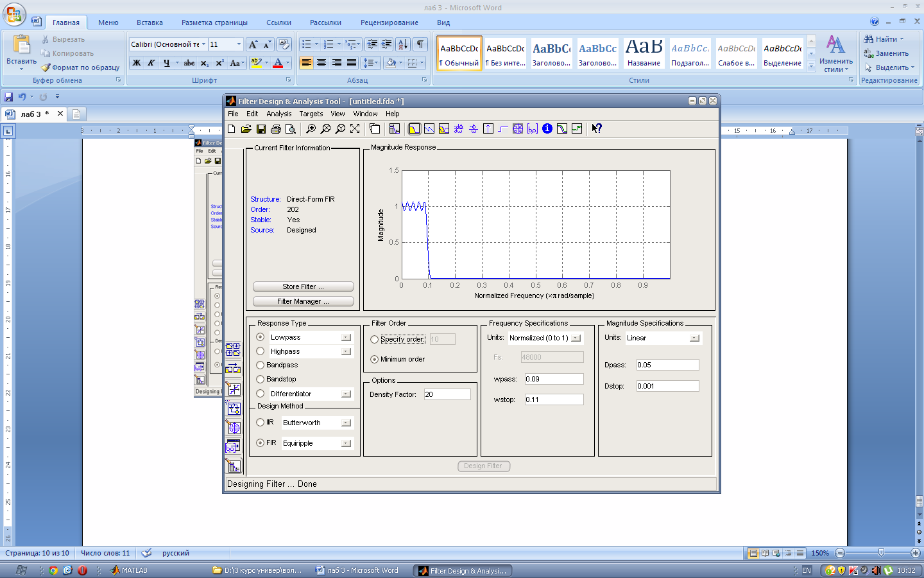
Task: Open Create Multirate Filter sidebar panel
Action: (233, 350)
